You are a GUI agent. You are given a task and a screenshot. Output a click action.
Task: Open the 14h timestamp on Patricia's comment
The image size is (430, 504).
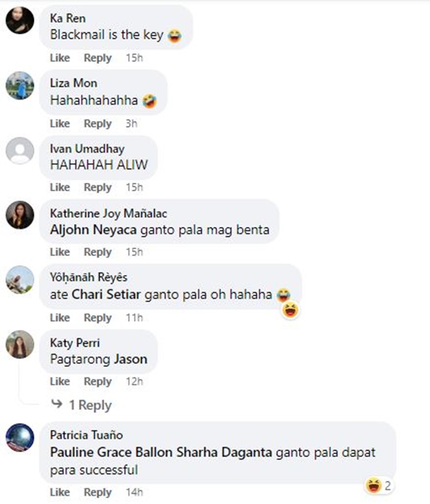[x=134, y=492]
